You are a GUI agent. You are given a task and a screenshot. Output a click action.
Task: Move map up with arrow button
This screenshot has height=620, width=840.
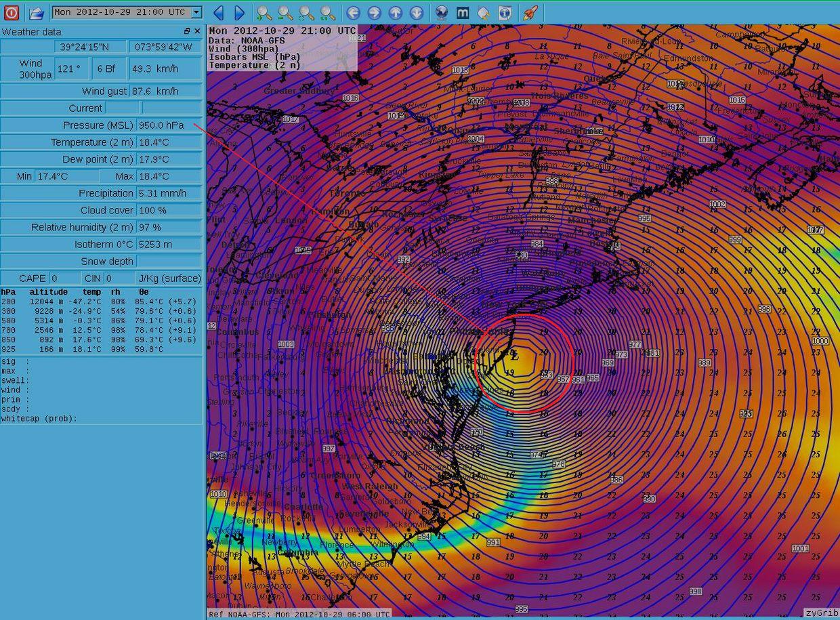click(396, 12)
